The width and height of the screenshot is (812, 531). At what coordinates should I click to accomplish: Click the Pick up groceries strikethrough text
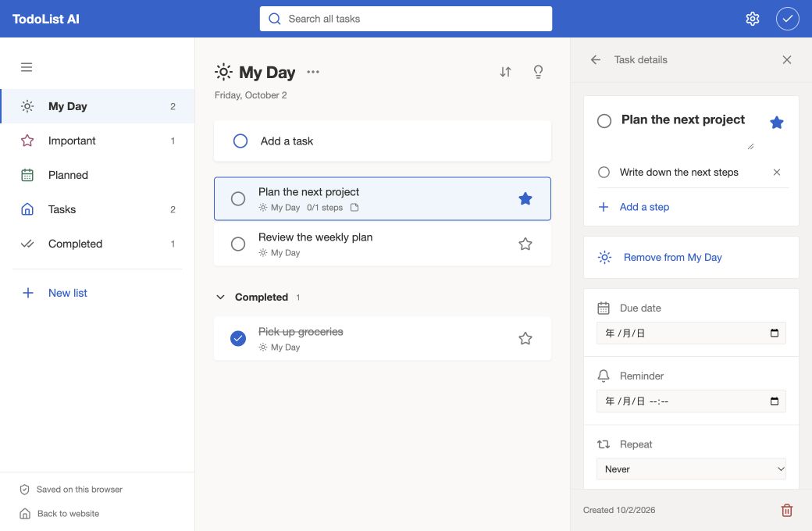(301, 332)
